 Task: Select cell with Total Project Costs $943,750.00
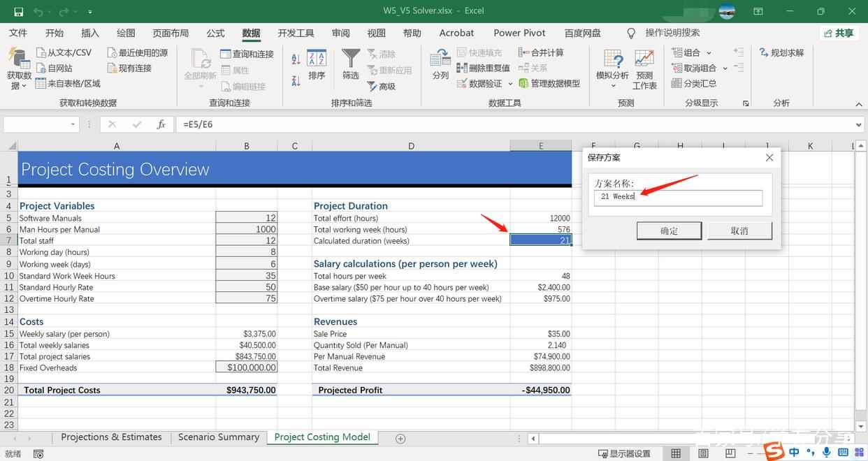(x=247, y=390)
